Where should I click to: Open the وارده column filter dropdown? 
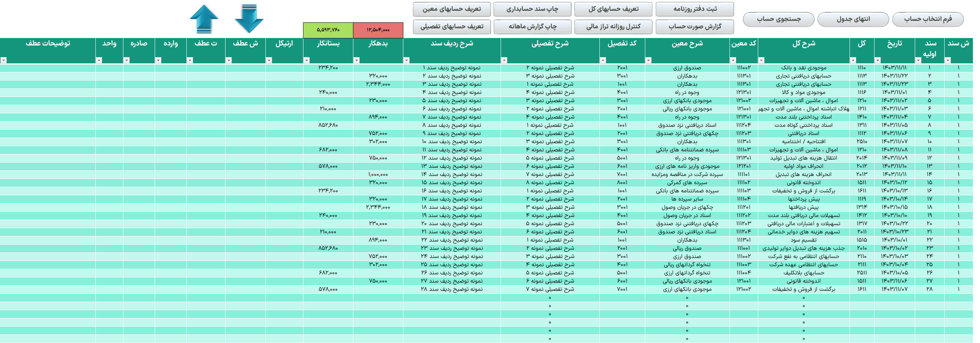point(158,60)
